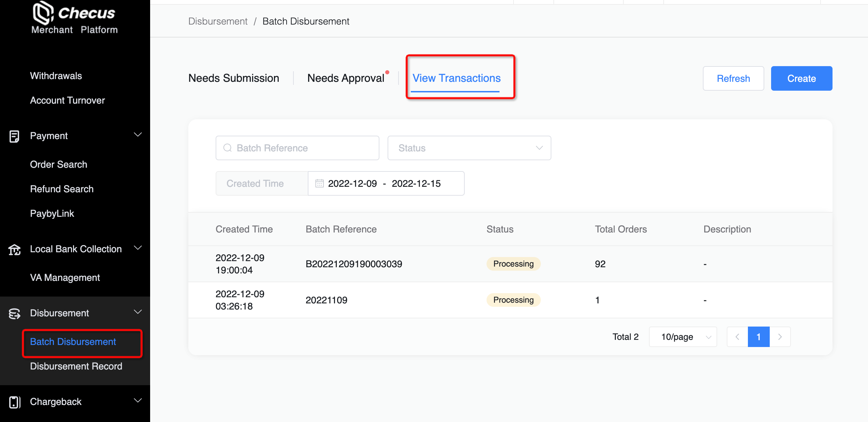Screen dimensions: 868x422
Task: Click the calendar icon in date range
Action: (x=319, y=183)
